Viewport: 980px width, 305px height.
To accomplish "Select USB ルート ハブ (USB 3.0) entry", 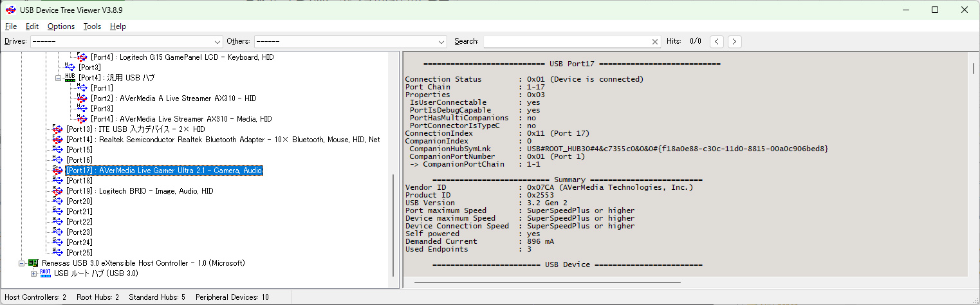I will point(96,273).
